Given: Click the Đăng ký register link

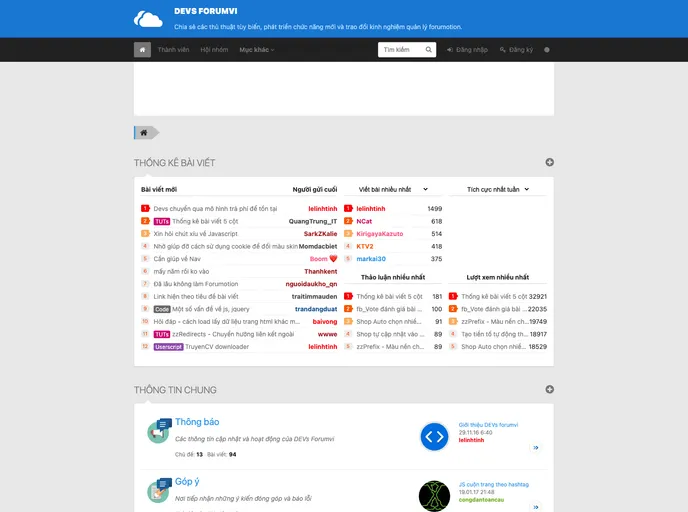Looking at the screenshot, I should pos(516,49).
